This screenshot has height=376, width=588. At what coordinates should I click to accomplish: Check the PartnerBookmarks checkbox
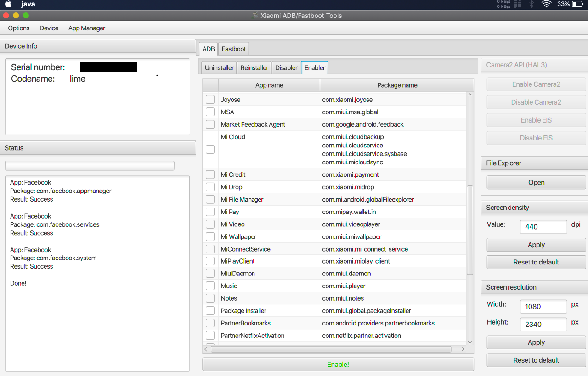pos(210,323)
